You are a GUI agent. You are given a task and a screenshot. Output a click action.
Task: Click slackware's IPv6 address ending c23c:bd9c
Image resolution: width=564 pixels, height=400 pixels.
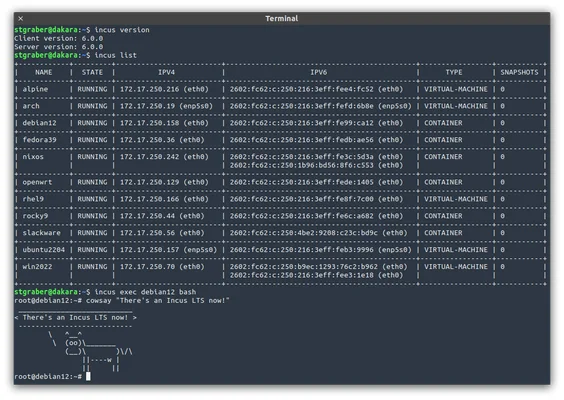(x=304, y=233)
